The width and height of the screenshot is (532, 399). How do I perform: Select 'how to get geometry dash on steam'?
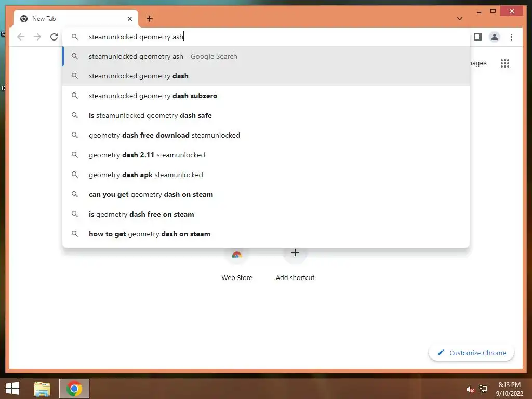267,234
